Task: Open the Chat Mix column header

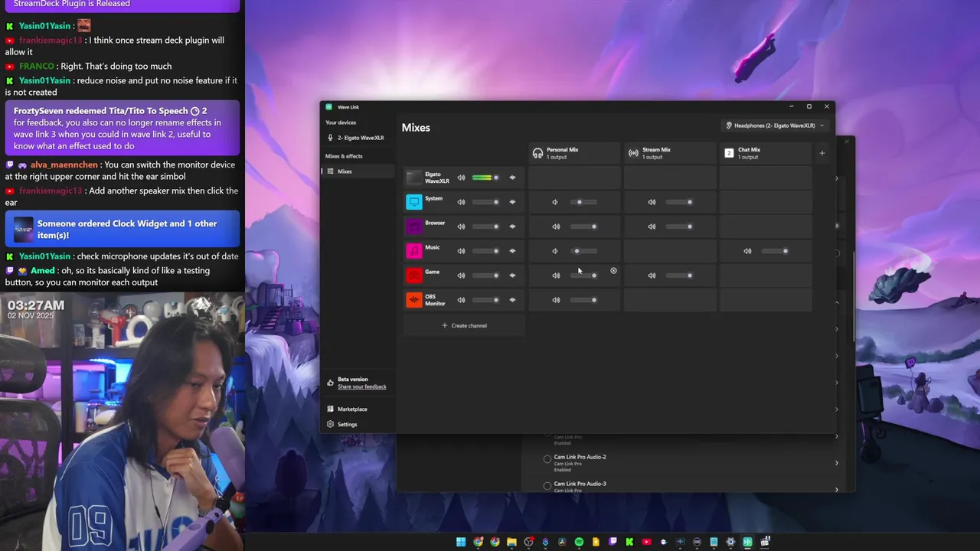Action: click(x=766, y=153)
